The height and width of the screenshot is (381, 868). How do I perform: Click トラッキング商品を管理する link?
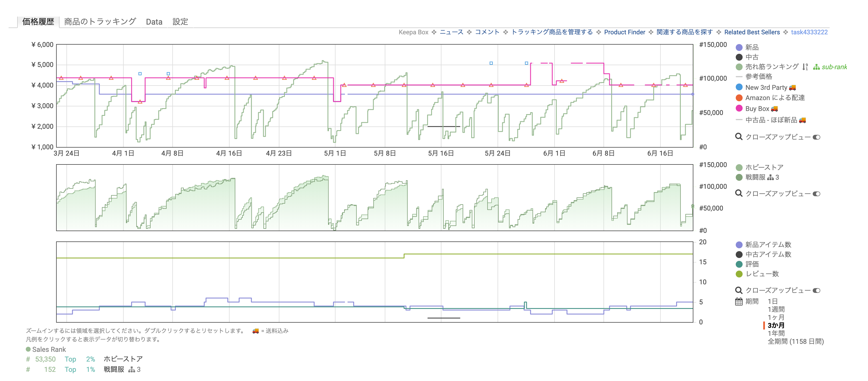pyautogui.click(x=552, y=32)
